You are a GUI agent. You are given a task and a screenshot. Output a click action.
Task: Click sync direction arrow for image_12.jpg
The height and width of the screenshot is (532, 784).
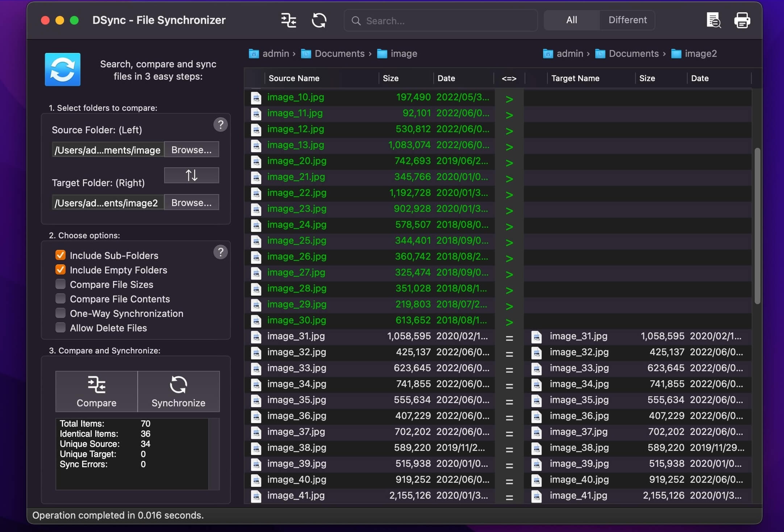coord(509,131)
